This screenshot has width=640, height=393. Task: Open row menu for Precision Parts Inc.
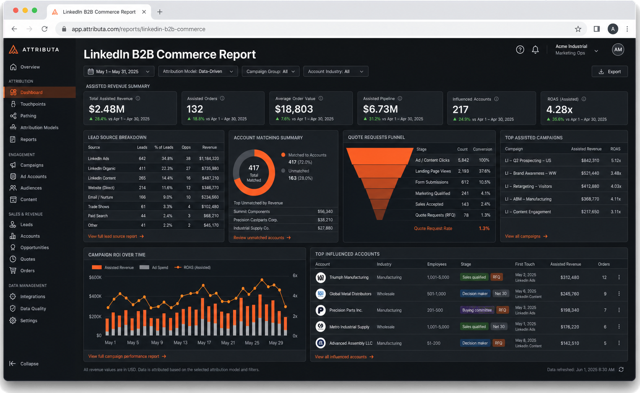click(619, 310)
